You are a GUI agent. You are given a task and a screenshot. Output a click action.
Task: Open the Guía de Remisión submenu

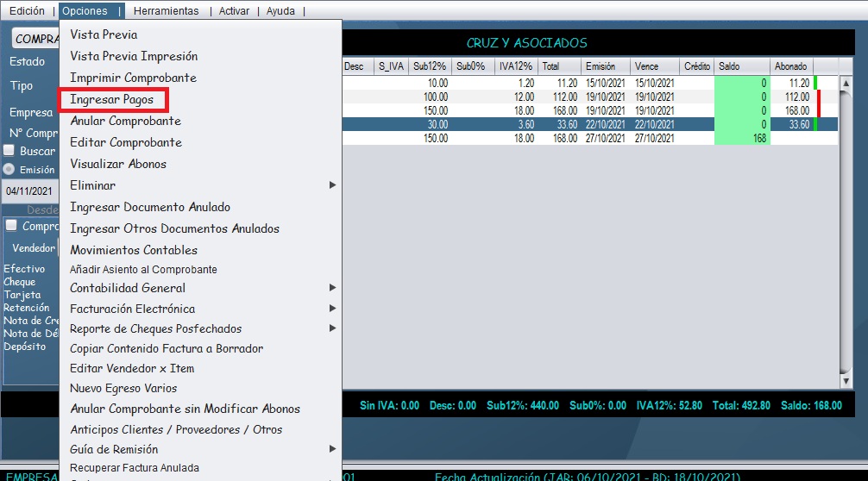202,449
